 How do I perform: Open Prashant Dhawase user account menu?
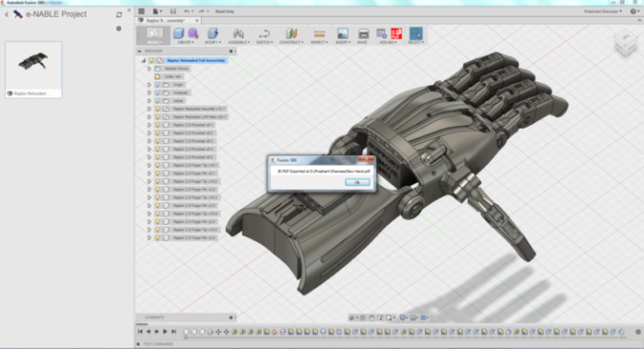603,12
